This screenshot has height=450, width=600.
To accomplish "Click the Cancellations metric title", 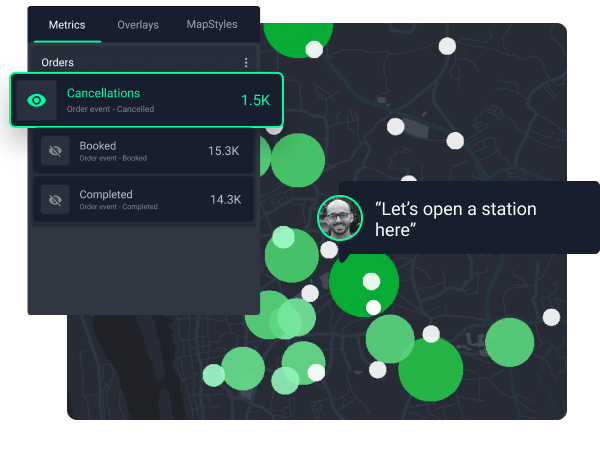I will (103, 94).
